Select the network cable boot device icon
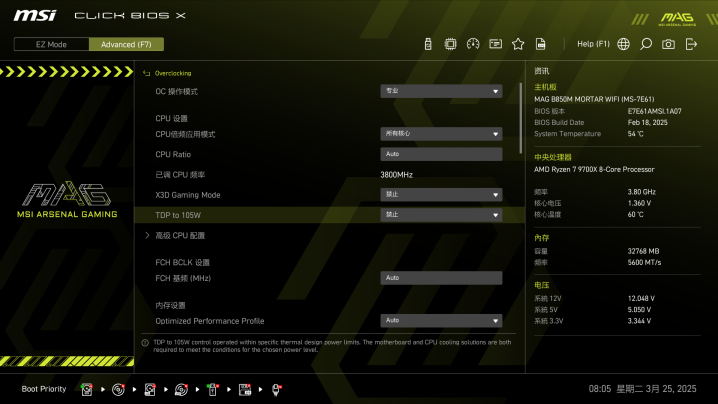718x404 pixels. click(x=276, y=389)
